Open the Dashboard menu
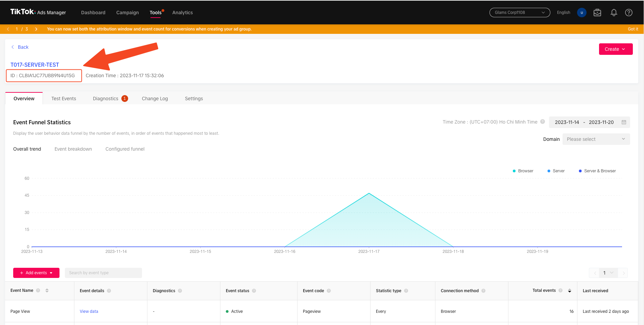 pyautogui.click(x=93, y=13)
